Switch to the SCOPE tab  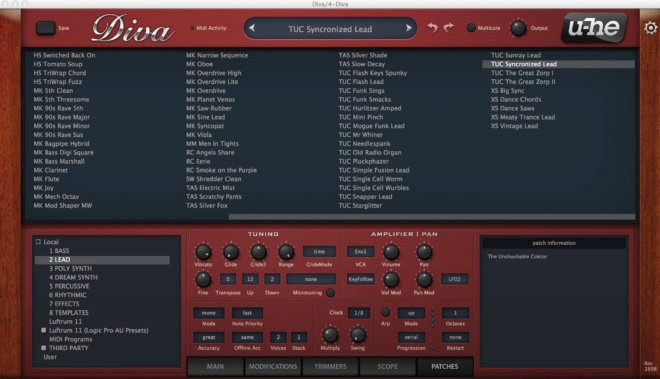coord(388,366)
